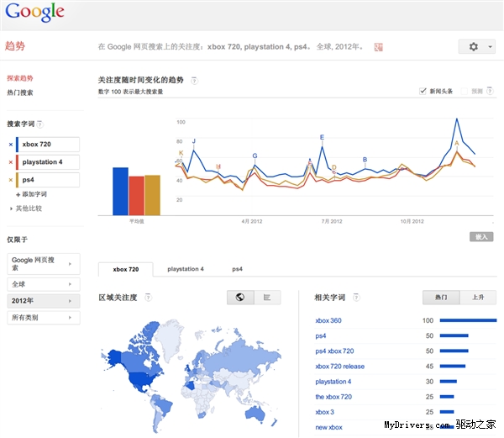Open related term xbox 3

pos(324,412)
